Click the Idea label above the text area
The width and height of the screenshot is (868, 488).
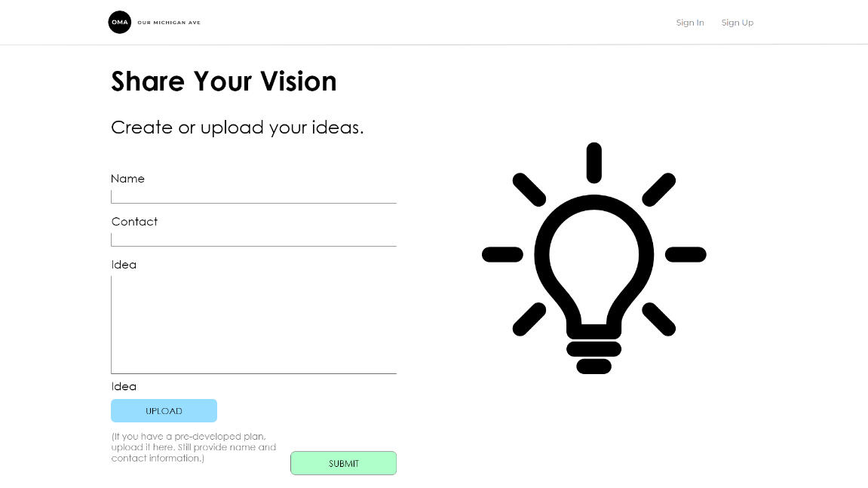point(124,265)
